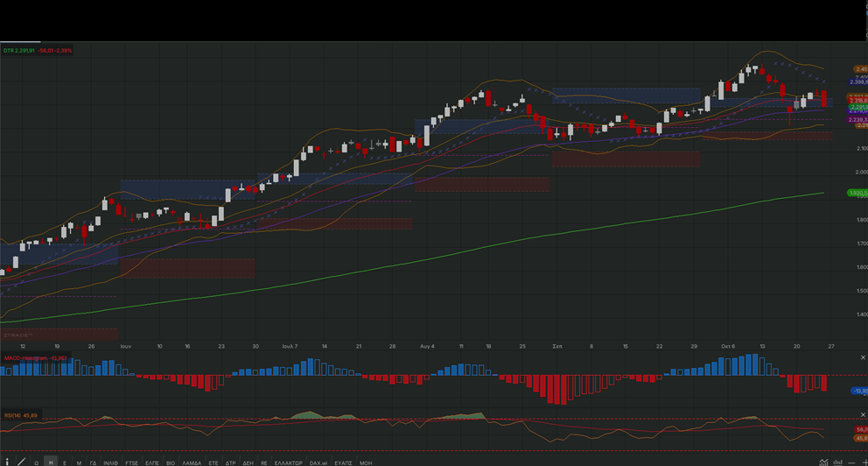Open the info icon in bottom toolbar
The height and width of the screenshot is (466, 868).
tap(7, 462)
